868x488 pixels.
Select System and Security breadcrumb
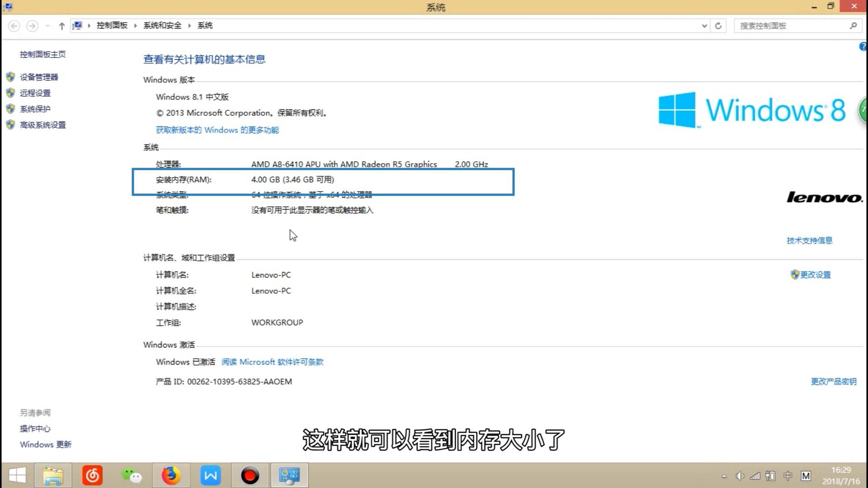click(162, 26)
